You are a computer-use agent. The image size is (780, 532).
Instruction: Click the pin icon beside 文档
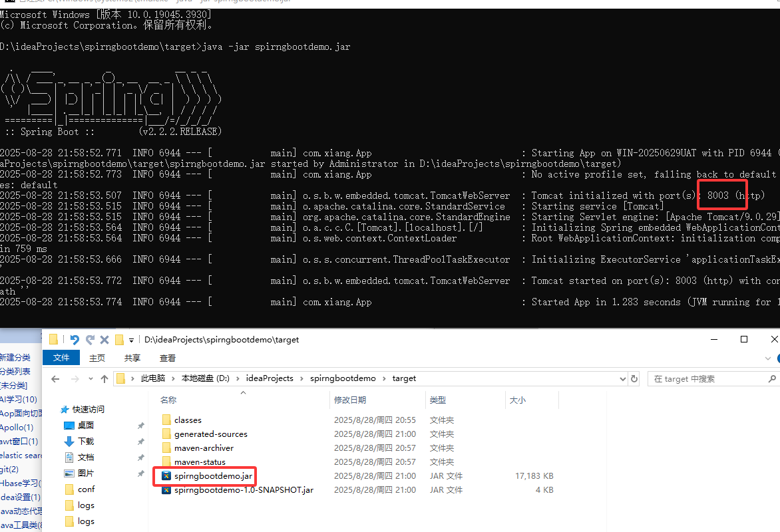click(141, 458)
